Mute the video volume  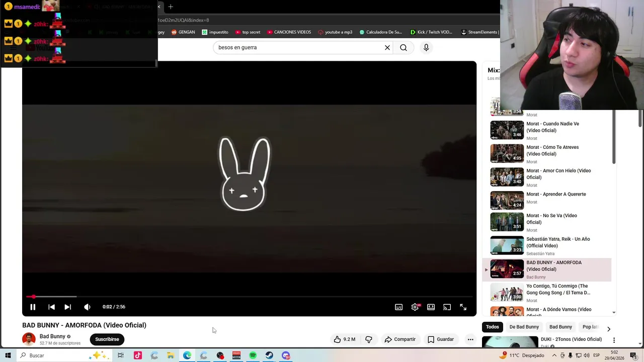pos(87,307)
